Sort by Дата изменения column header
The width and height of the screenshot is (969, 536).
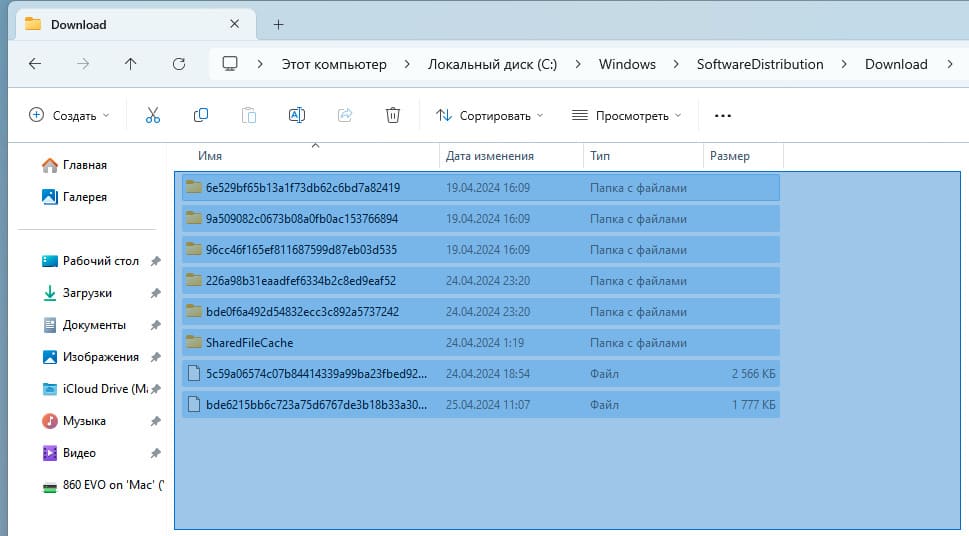tap(490, 156)
